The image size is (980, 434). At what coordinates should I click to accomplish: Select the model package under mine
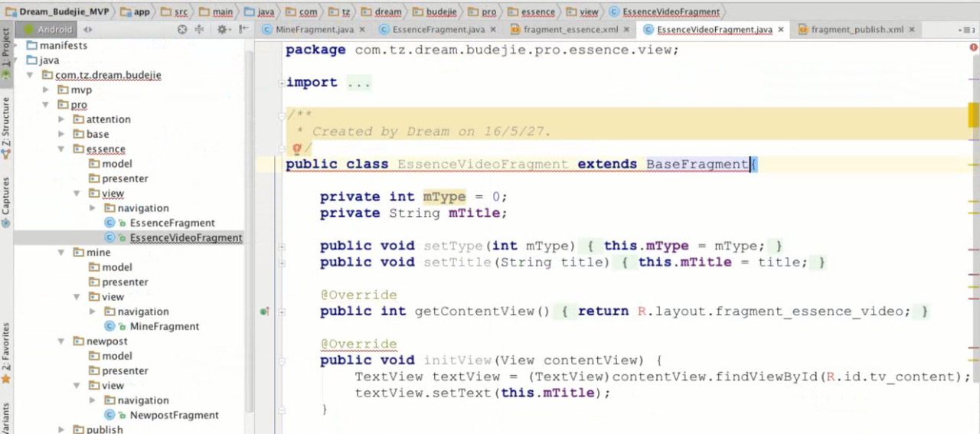[x=117, y=267]
